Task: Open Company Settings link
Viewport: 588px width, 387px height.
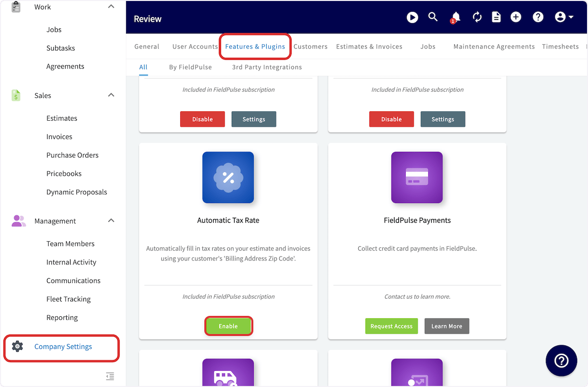Action: [63, 347]
